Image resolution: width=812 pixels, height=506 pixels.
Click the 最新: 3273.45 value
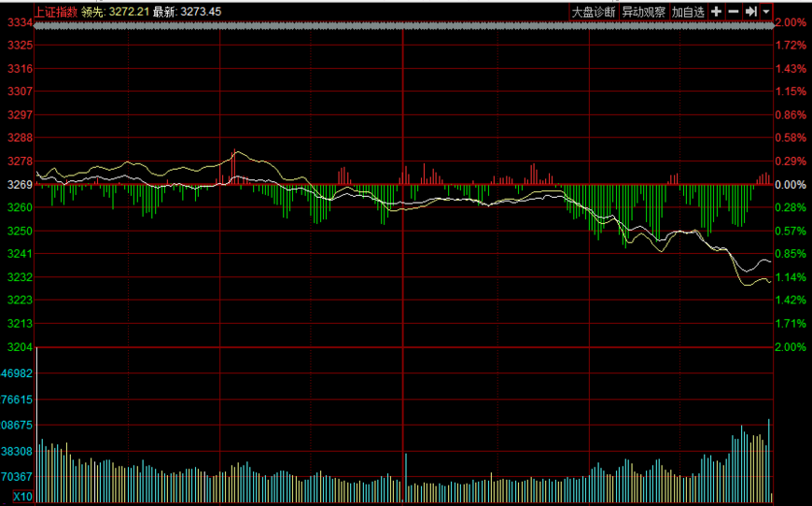click(187, 11)
